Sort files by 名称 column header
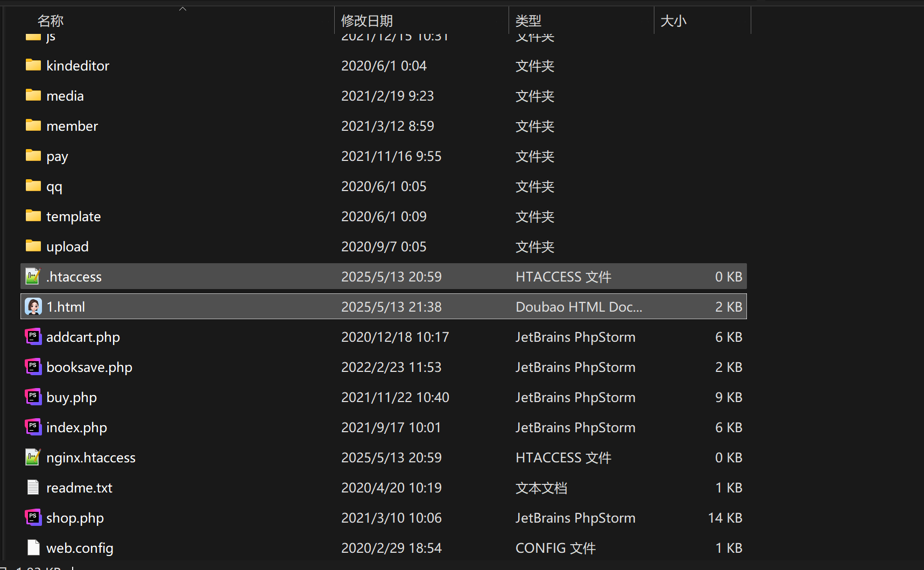The height and width of the screenshot is (570, 924). (x=51, y=21)
